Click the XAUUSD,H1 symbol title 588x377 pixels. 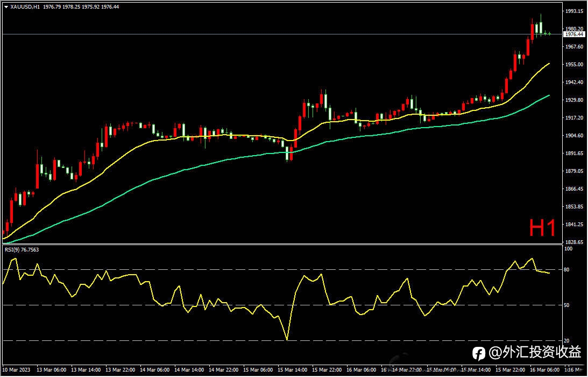(25, 7)
